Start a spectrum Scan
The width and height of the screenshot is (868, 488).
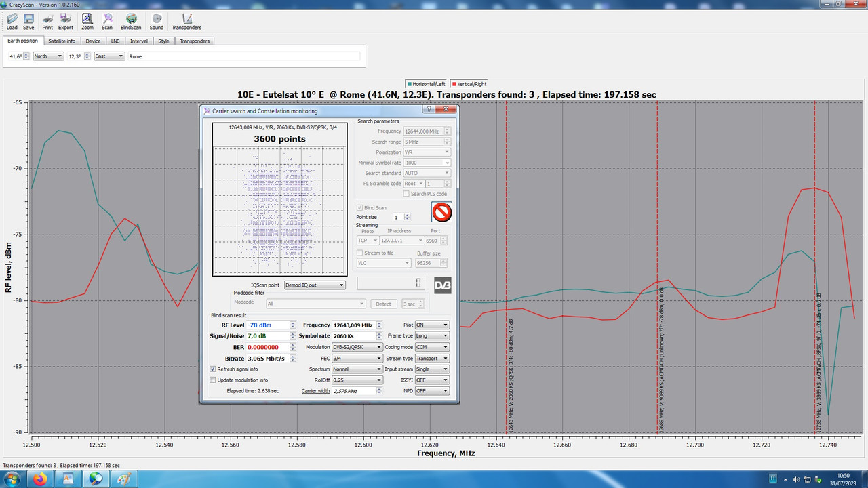pos(107,21)
